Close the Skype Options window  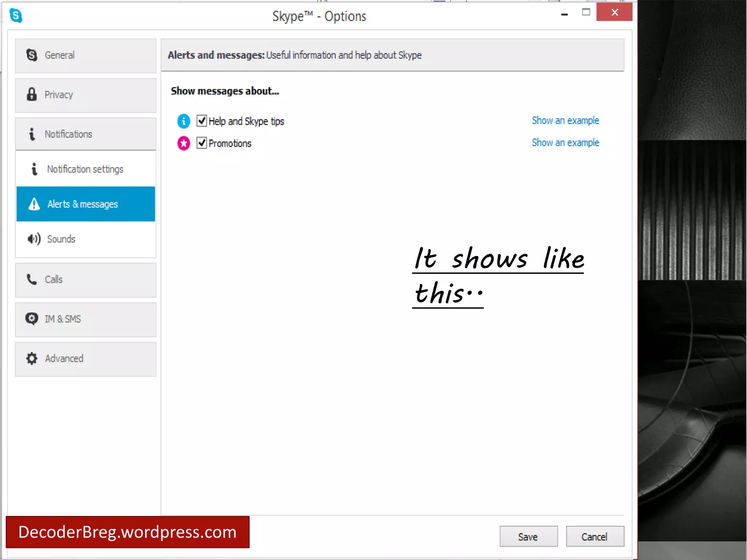click(615, 12)
